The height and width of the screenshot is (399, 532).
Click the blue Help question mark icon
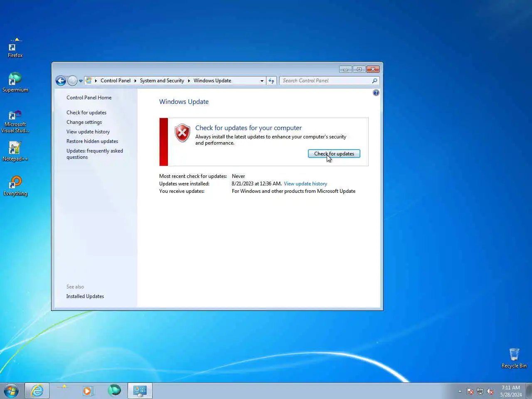376,93
